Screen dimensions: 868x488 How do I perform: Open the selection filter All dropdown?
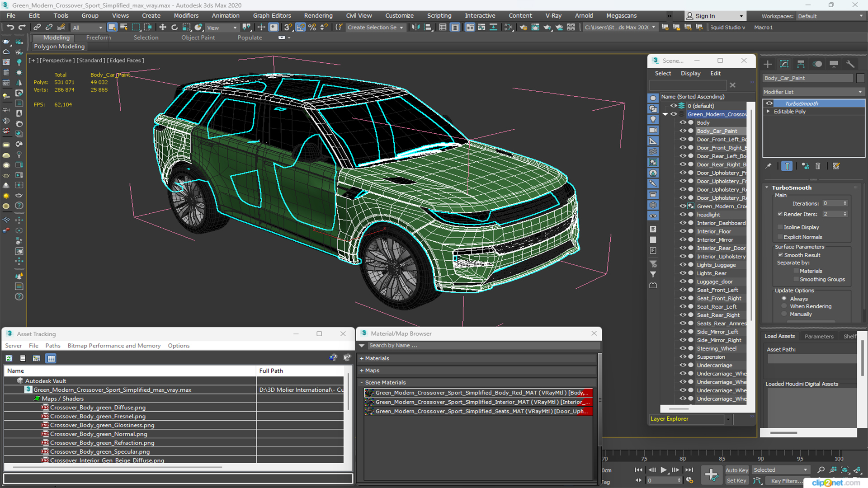click(x=88, y=28)
